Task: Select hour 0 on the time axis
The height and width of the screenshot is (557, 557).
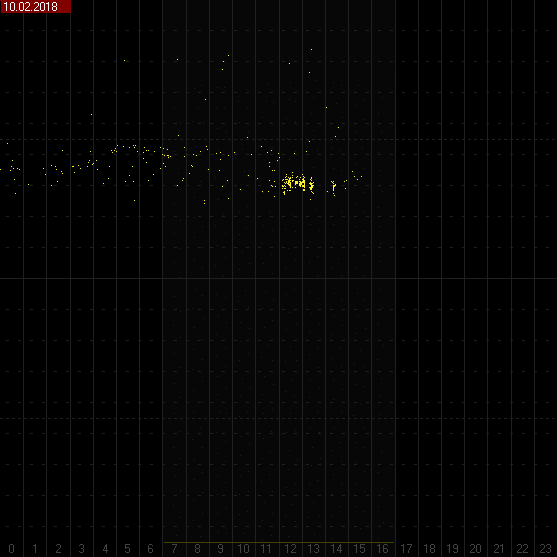Action: pos(12,548)
